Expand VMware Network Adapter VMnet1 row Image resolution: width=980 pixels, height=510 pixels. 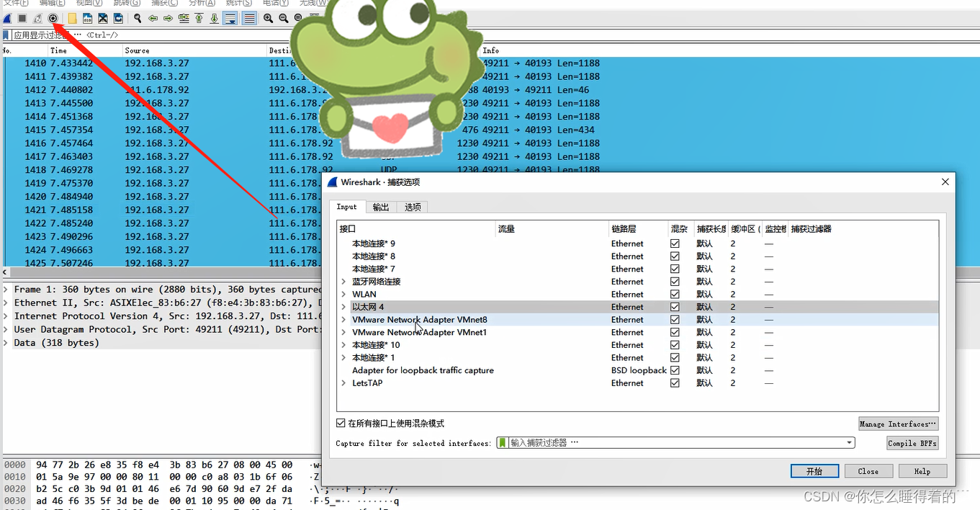pos(343,332)
